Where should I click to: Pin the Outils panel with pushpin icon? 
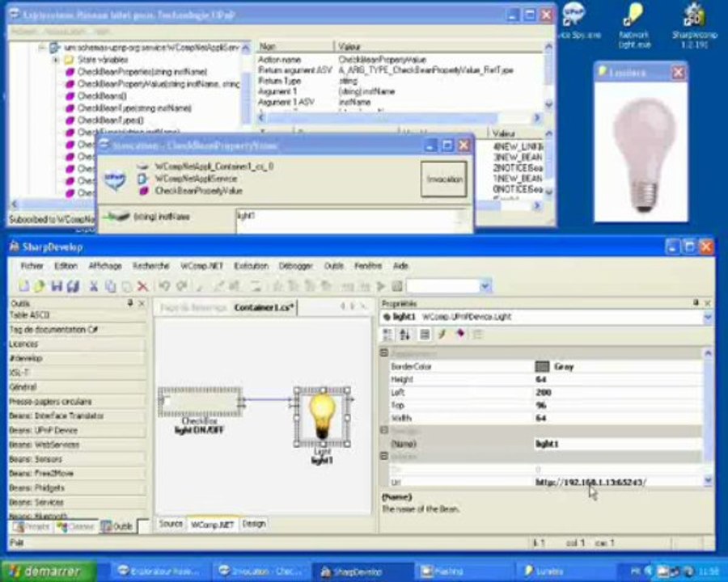coord(130,303)
